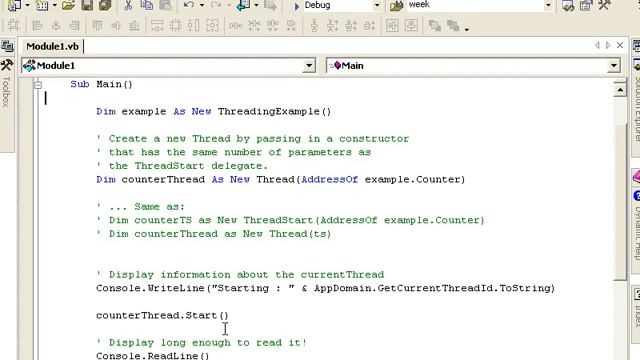
Task: Click the Align to Grid icon
Action: [x=14, y=25]
